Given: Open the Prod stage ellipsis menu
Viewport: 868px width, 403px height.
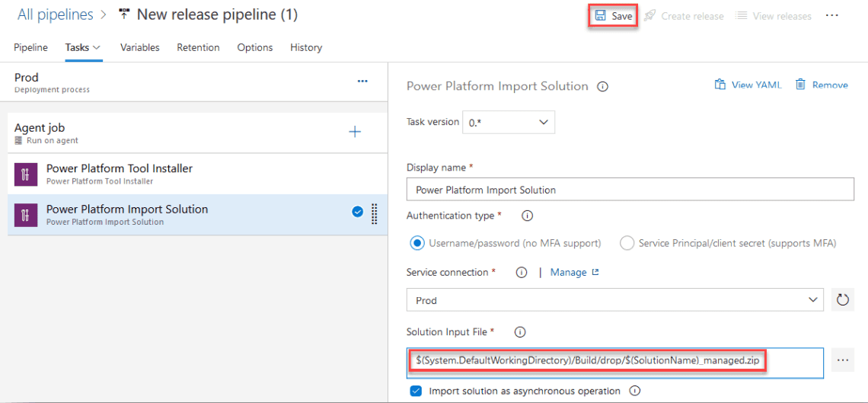Looking at the screenshot, I should (x=362, y=82).
